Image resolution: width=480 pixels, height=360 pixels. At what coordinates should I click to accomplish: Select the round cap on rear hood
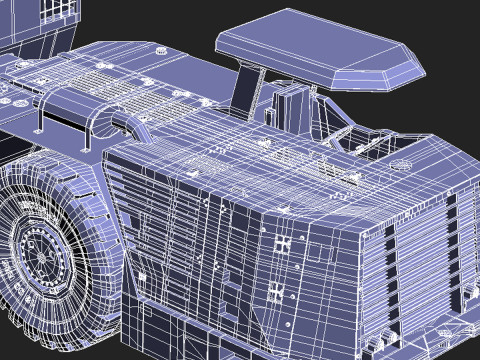(x=401, y=165)
